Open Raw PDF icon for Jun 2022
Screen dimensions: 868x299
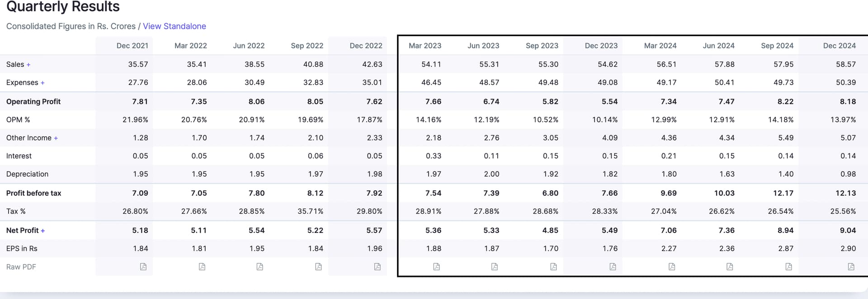(260, 266)
